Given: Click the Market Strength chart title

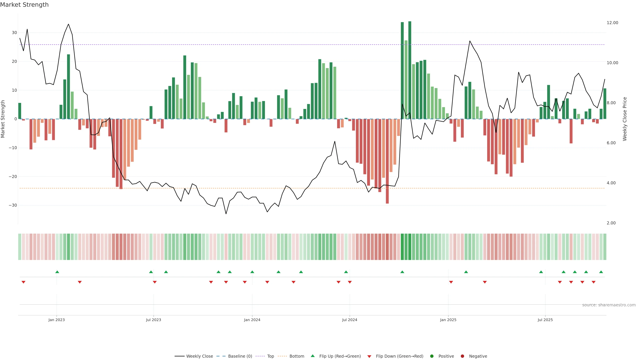Looking at the screenshot, I should tap(24, 5).
